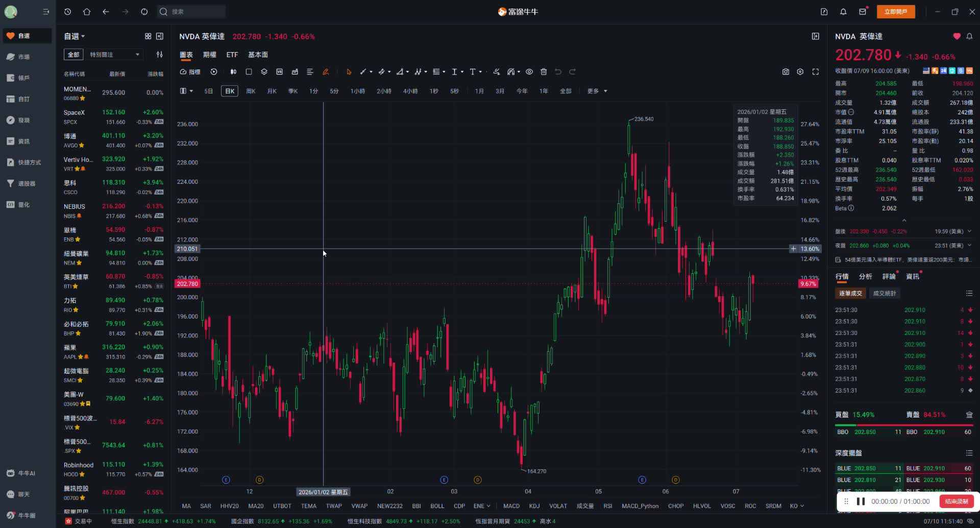Open the 選股器 screener in sidebar
The width and height of the screenshot is (980, 528).
(27, 183)
